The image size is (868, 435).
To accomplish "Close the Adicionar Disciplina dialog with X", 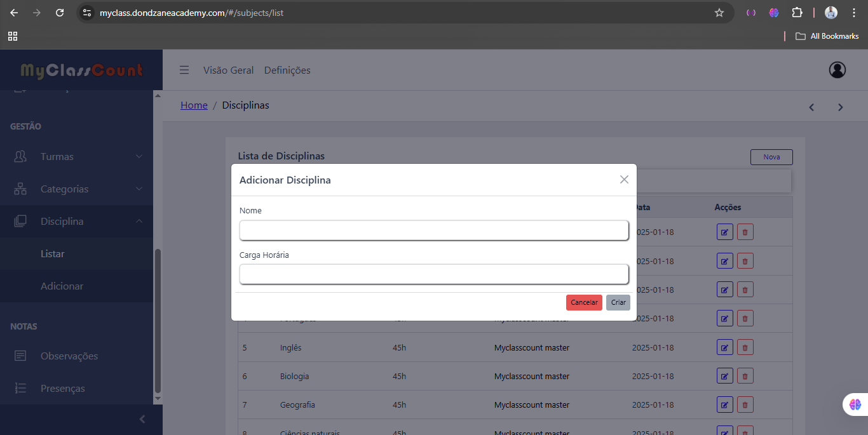I will point(624,180).
